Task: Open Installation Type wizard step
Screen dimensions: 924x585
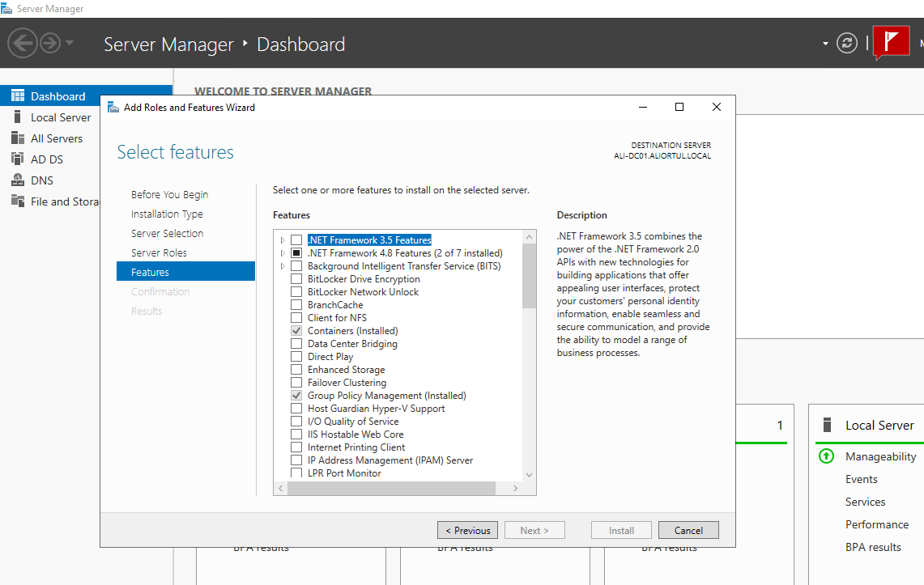Action: [167, 214]
